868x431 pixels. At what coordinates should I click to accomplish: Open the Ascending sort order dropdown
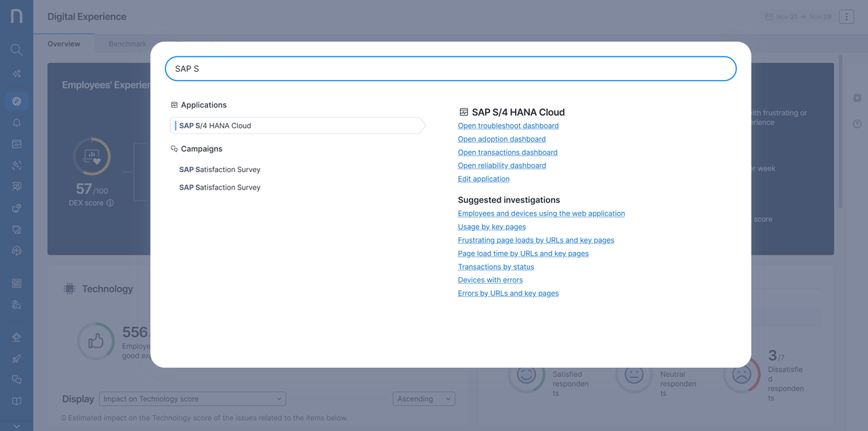(423, 399)
